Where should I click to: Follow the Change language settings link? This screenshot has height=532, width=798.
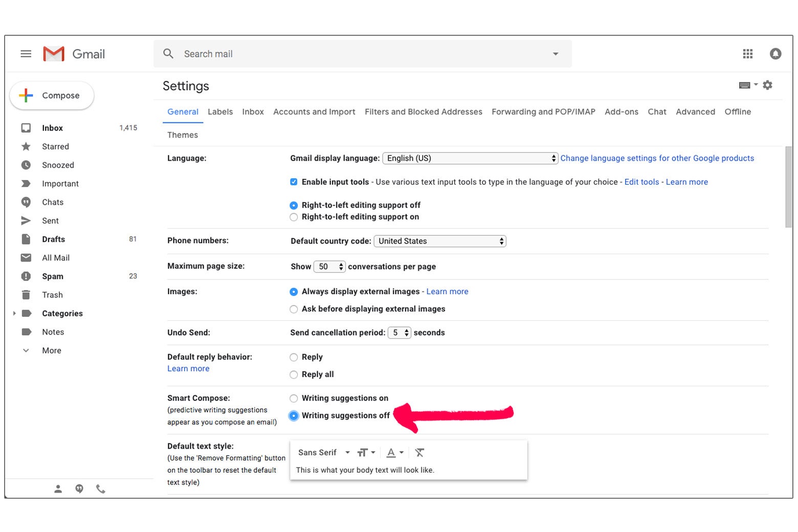click(x=657, y=158)
